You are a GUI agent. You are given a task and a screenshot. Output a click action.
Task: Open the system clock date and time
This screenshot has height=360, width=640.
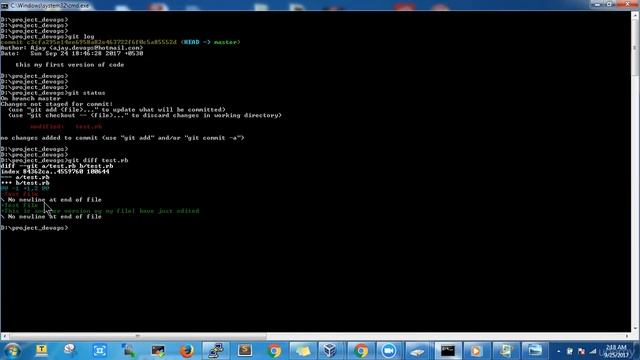point(616,351)
